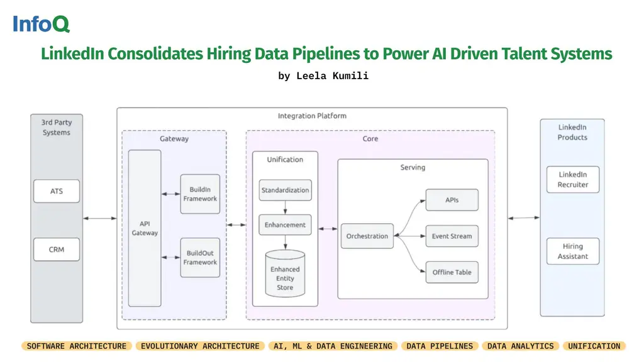Select the SOFTWARE ARCHITECTURE tag

pos(76,346)
